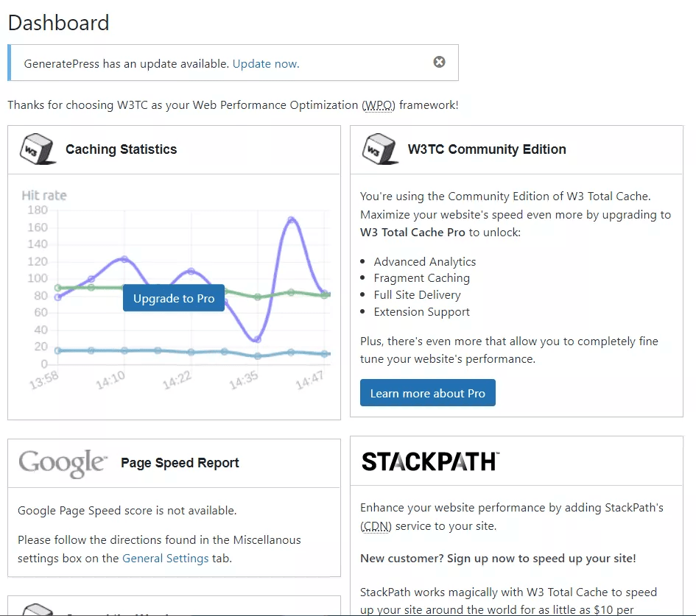Click the W3TC Community Edition heading
Viewport: 696px width, 616px height.
pyautogui.click(x=487, y=149)
